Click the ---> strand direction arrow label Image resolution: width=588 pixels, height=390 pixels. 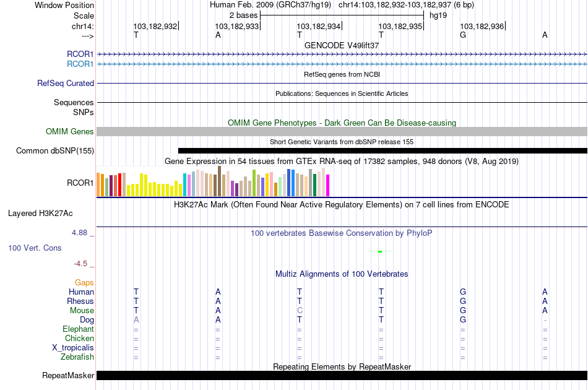(x=87, y=36)
